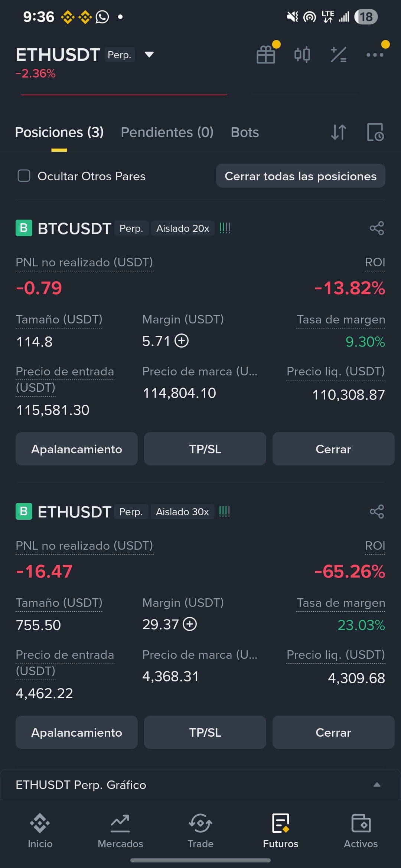The height and width of the screenshot is (868, 401).
Task: Expand the ETHUSDT pair selector dropdown
Action: pos(149,55)
